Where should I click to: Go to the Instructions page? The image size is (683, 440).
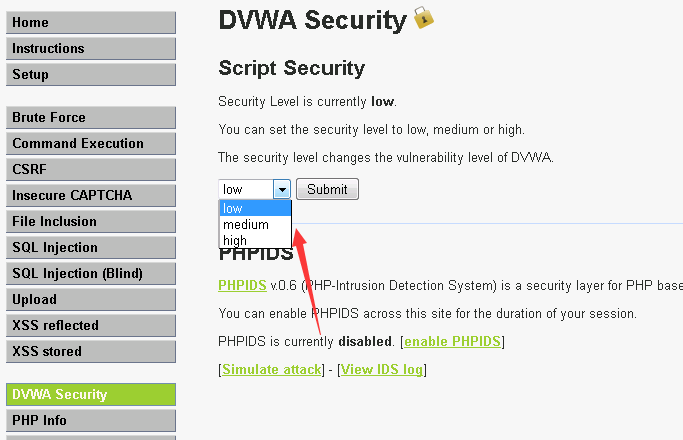pos(91,48)
